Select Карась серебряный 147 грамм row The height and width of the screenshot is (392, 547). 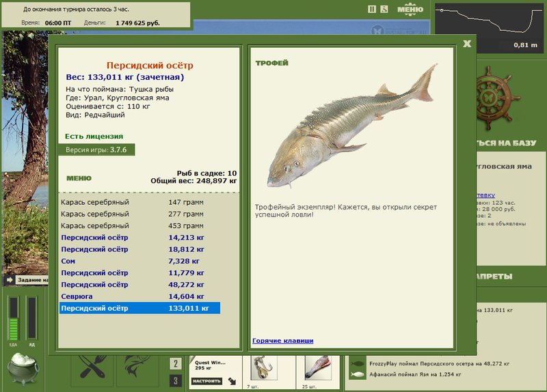tap(139, 202)
